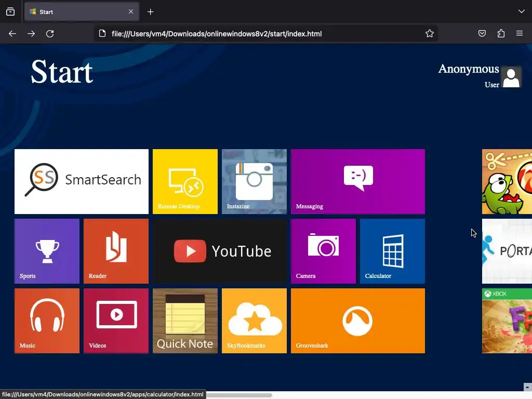Open the Portal game tile
532x399 pixels.
(507, 251)
